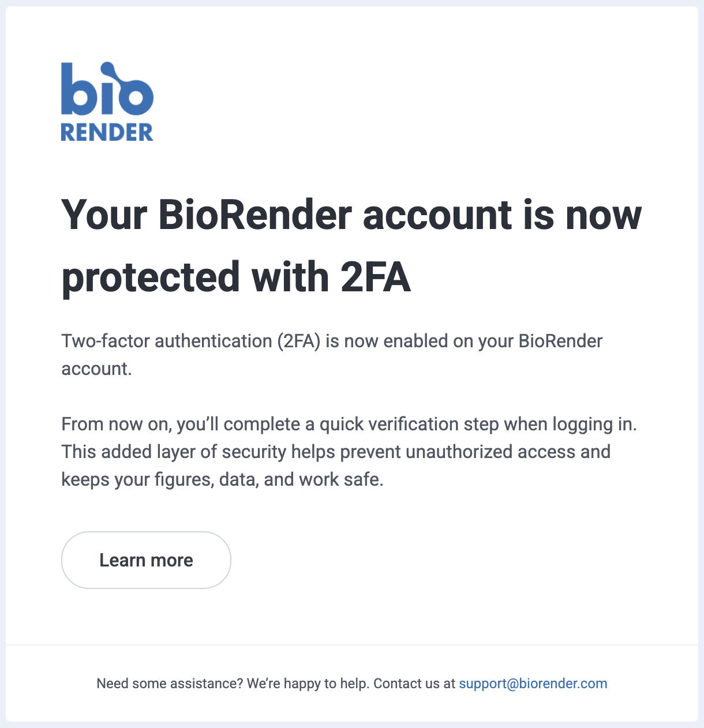Click "Need some assistance?" in the footer
Viewport: 704px width, 728px height.
(170, 684)
